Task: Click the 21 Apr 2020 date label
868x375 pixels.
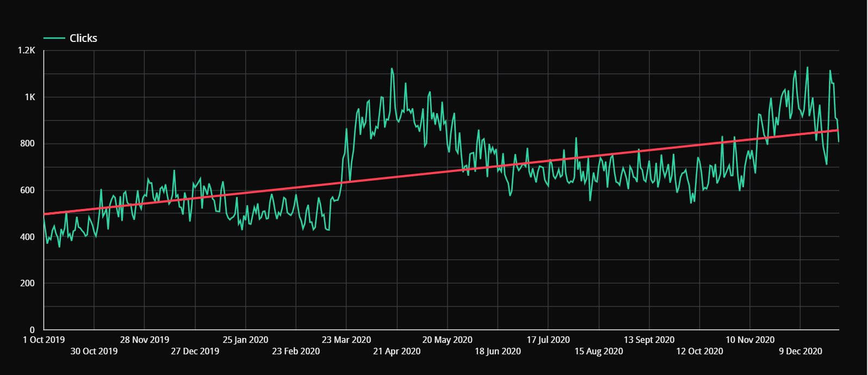Action: [396, 351]
